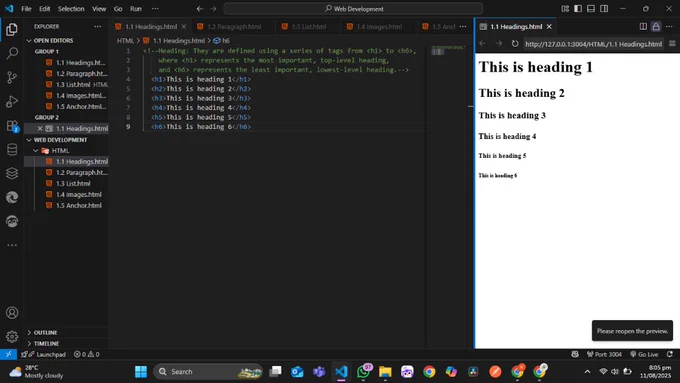Open the Search view in activity bar
This screenshot has width=680, height=383.
pos(12,53)
